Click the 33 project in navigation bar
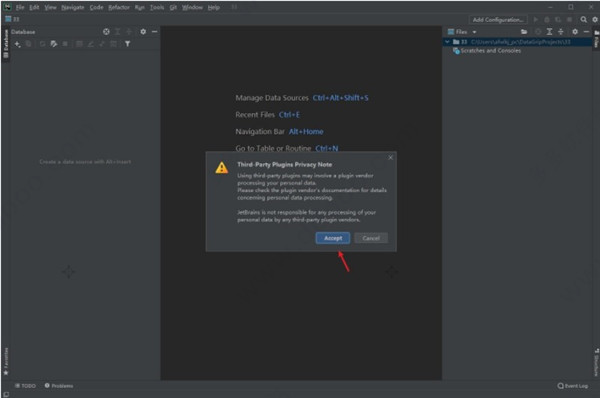600x398 pixels. click(x=12, y=19)
